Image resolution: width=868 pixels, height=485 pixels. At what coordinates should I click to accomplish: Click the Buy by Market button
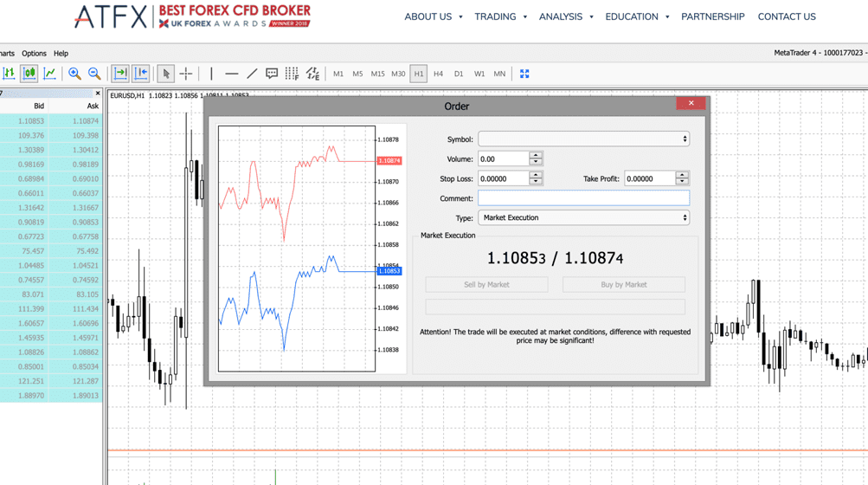coord(623,284)
